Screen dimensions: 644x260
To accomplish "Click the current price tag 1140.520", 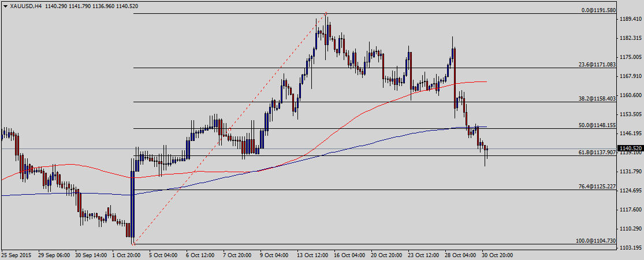I will [x=630, y=148].
